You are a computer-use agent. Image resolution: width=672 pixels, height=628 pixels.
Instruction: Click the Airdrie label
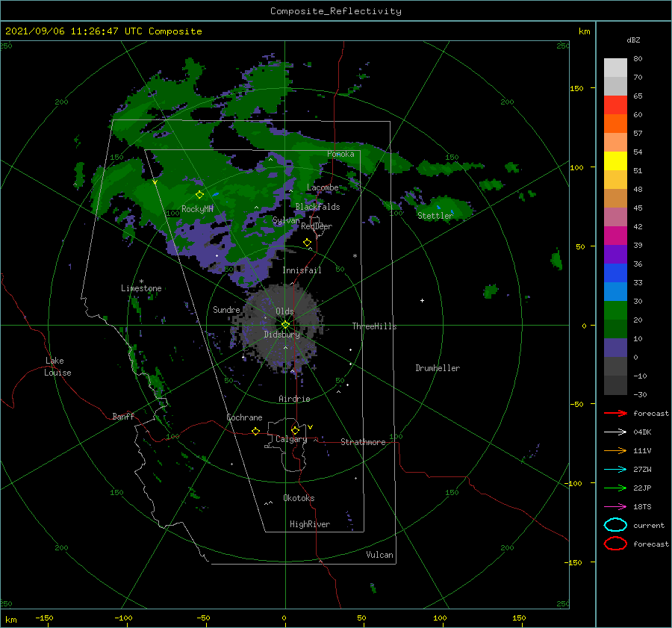point(294,399)
